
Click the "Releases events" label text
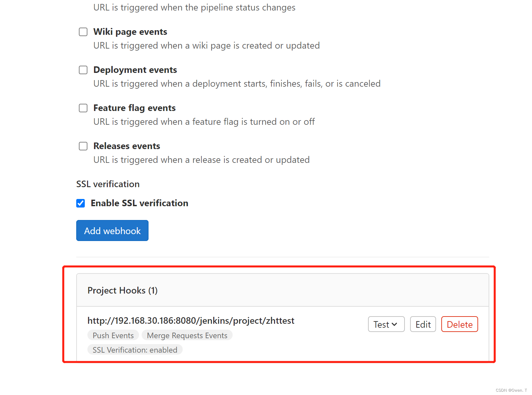[x=127, y=146]
